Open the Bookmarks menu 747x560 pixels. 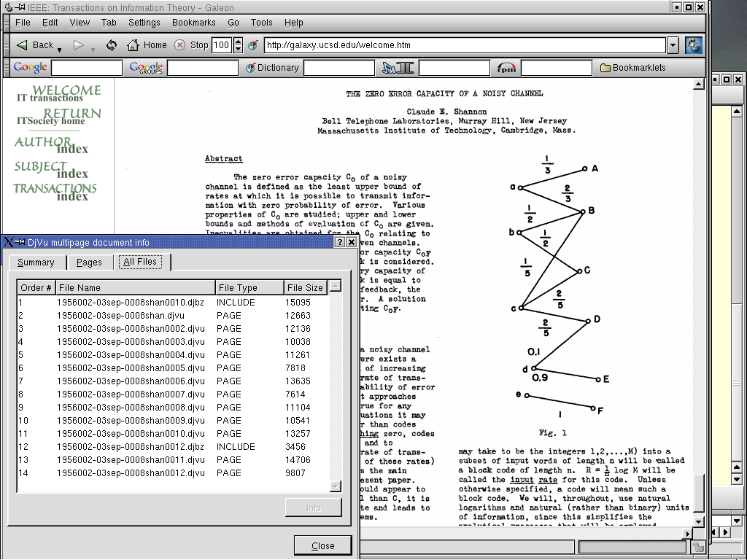(194, 23)
